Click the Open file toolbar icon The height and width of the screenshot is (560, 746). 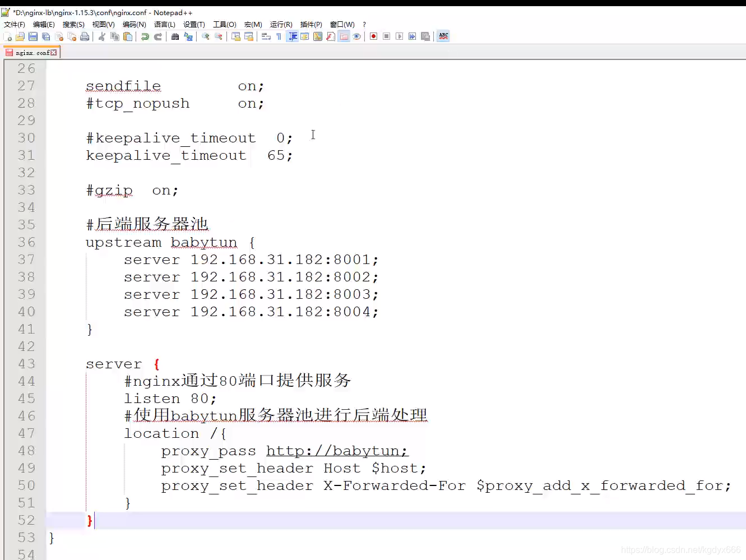20,36
